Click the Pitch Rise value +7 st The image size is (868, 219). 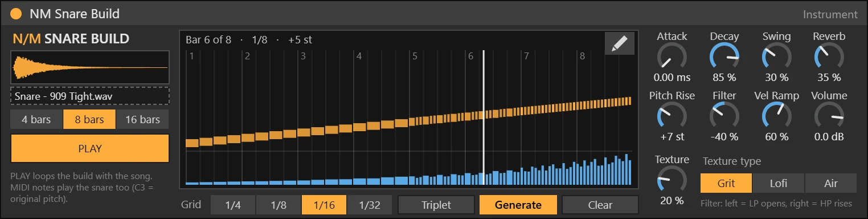point(672,137)
